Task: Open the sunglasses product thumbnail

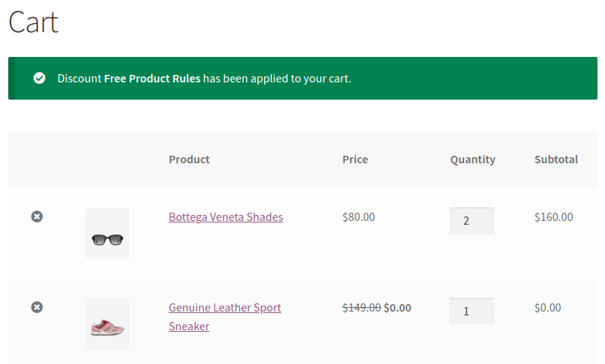Action: (107, 233)
